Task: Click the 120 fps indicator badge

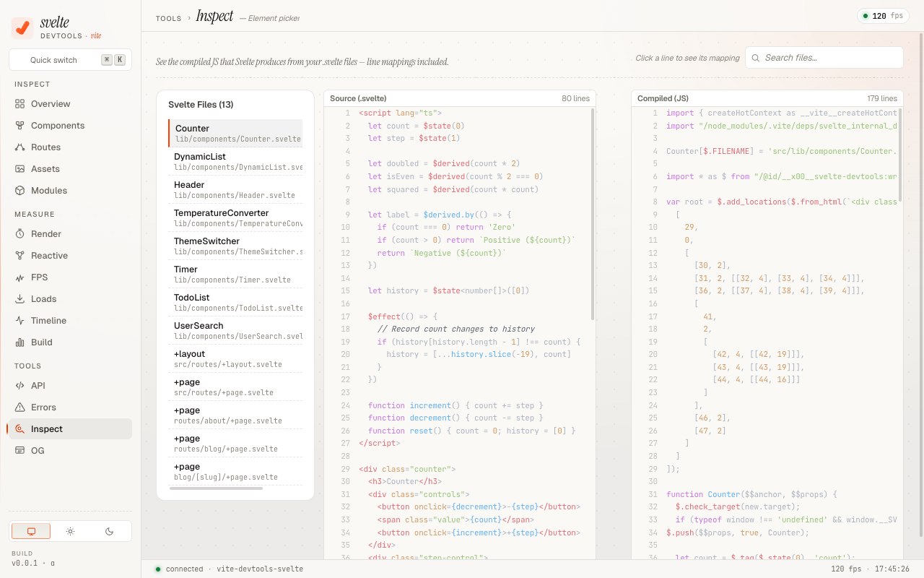Action: tap(884, 16)
